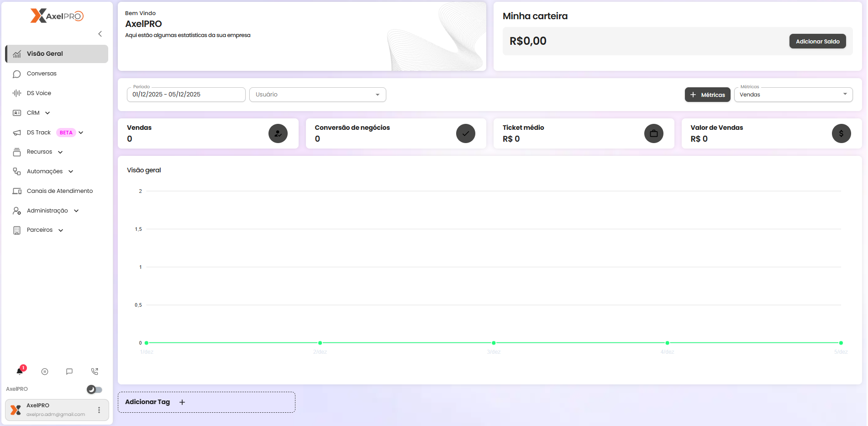This screenshot has height=426, width=868.
Task: Open account options three-dot menu
Action: coord(99,410)
